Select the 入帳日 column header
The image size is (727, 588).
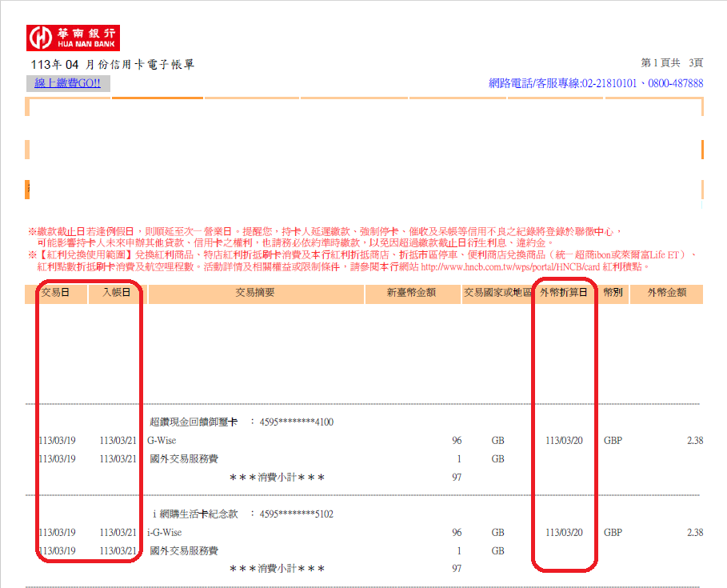(116, 293)
